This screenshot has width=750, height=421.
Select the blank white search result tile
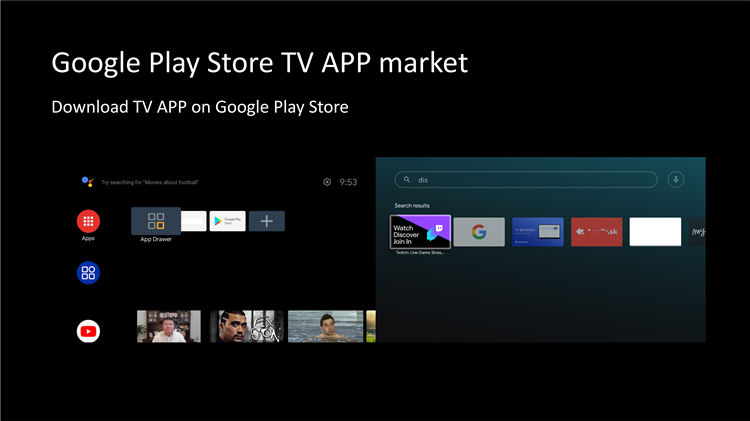[655, 232]
